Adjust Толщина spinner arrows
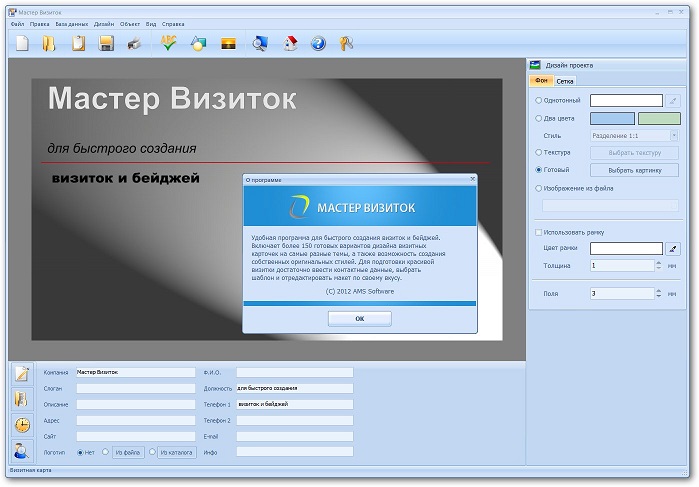699x487 pixels. 658,265
